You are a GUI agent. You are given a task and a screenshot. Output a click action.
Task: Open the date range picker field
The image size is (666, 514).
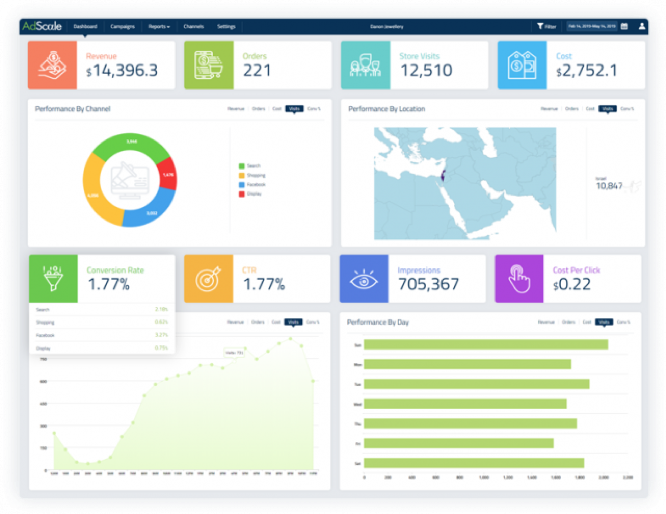click(591, 26)
